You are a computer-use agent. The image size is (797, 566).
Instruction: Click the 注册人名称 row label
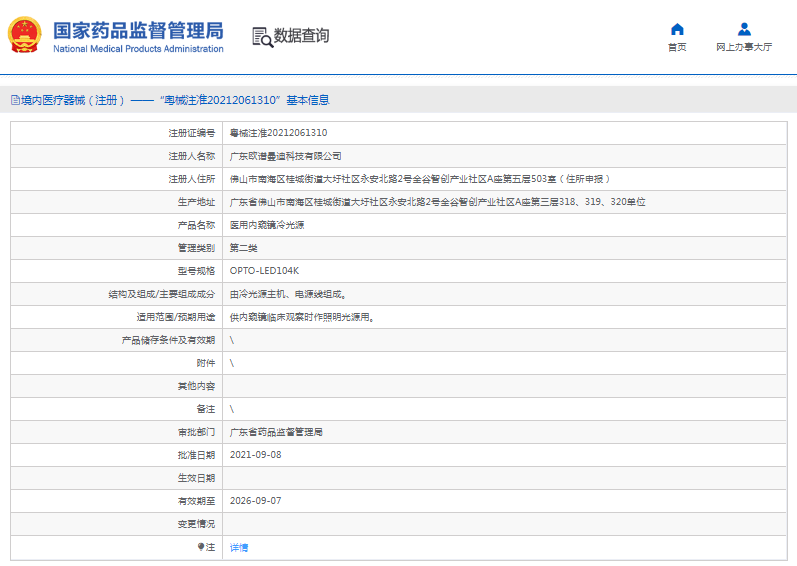(192, 156)
